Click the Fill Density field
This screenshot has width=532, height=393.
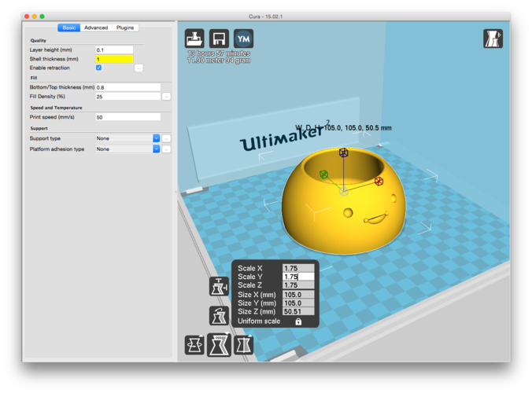coord(128,97)
